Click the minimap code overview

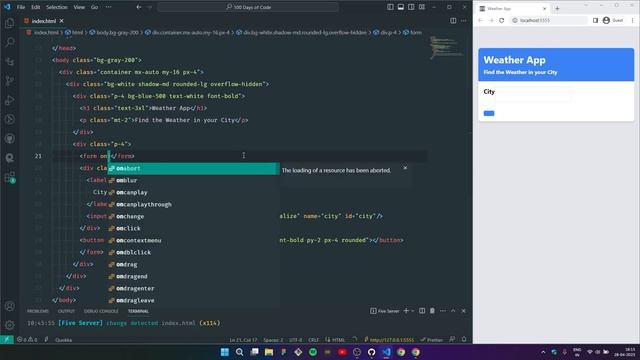pos(447,48)
